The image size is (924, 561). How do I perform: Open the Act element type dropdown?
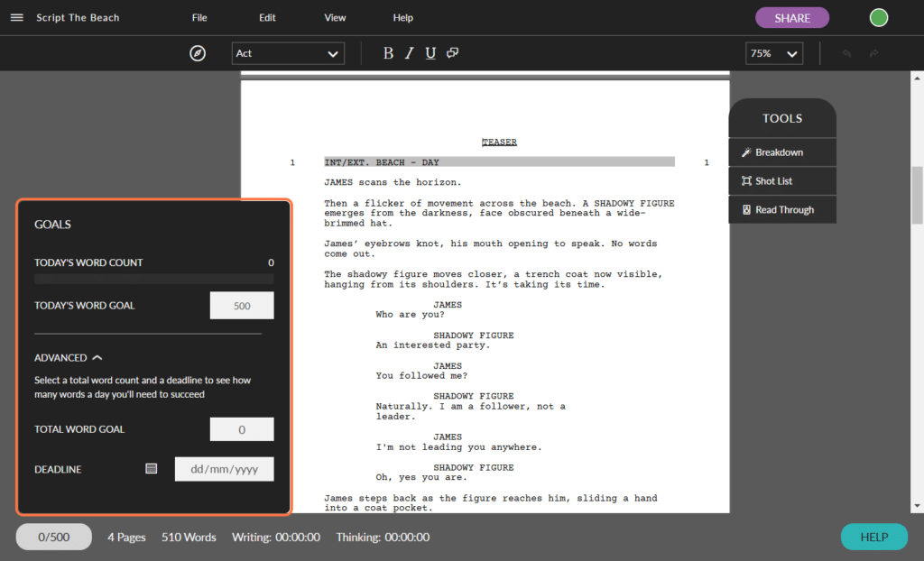click(288, 53)
